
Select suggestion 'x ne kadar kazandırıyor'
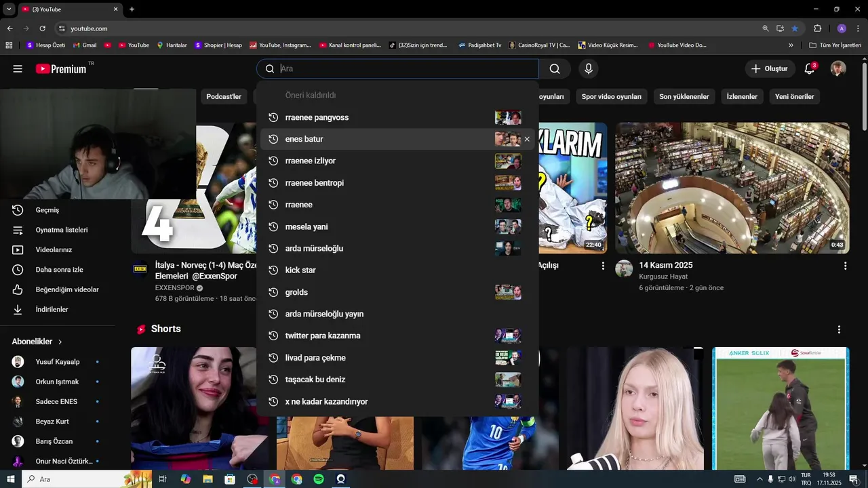pyautogui.click(x=397, y=401)
